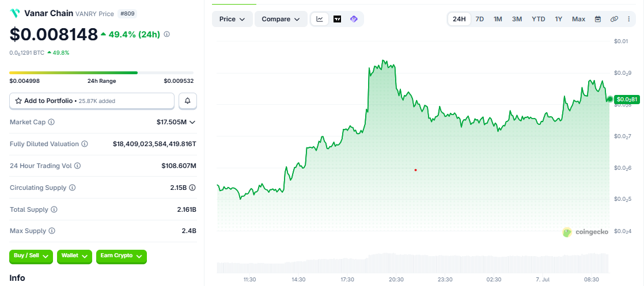Click the chart link share icon

click(614, 19)
